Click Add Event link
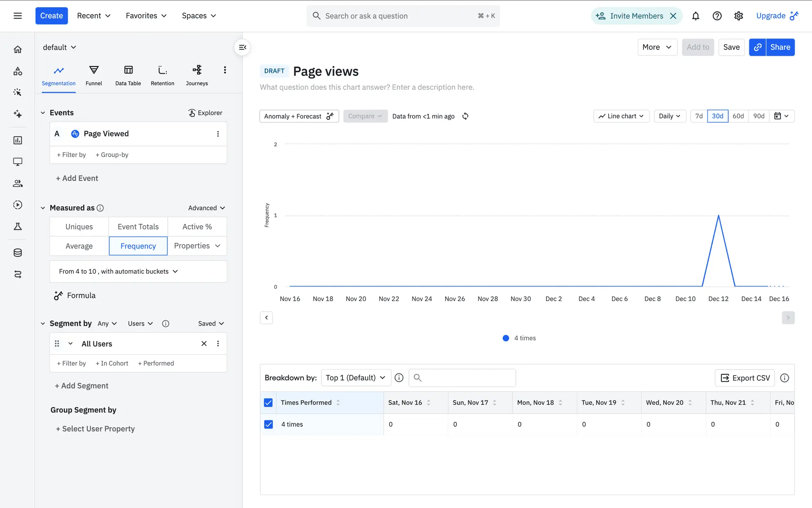 click(x=77, y=178)
